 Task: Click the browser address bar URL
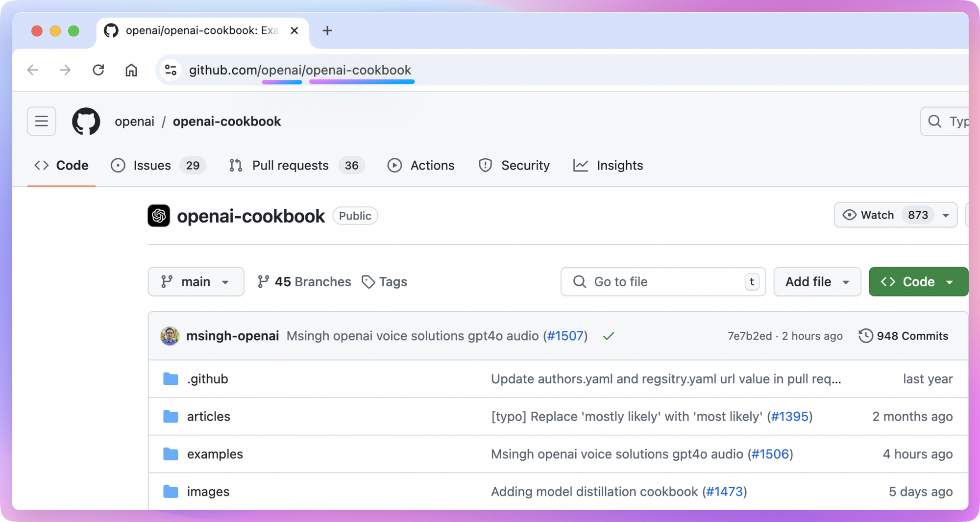300,70
